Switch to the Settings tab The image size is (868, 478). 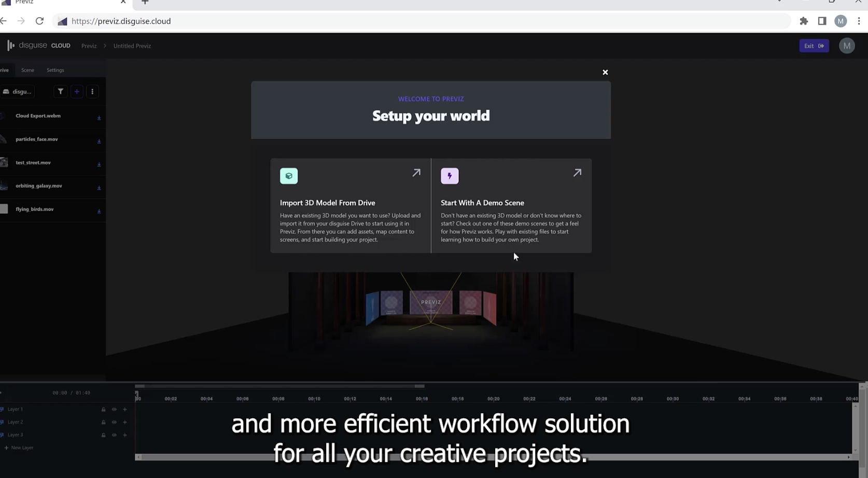[55, 70]
